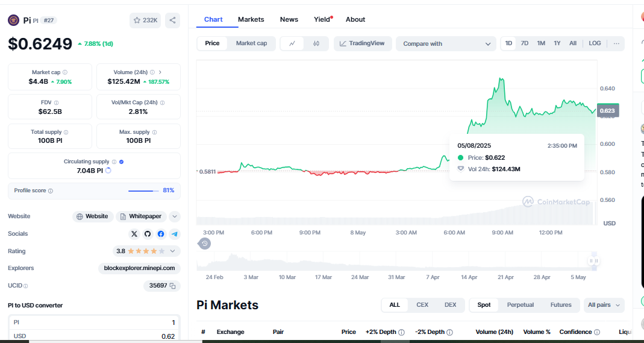
Task: Show Volume (24h) info icon
Action: (x=152, y=72)
